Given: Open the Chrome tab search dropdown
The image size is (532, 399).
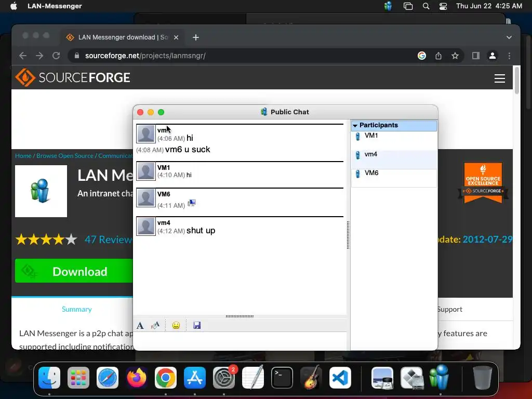Looking at the screenshot, I should (x=509, y=37).
